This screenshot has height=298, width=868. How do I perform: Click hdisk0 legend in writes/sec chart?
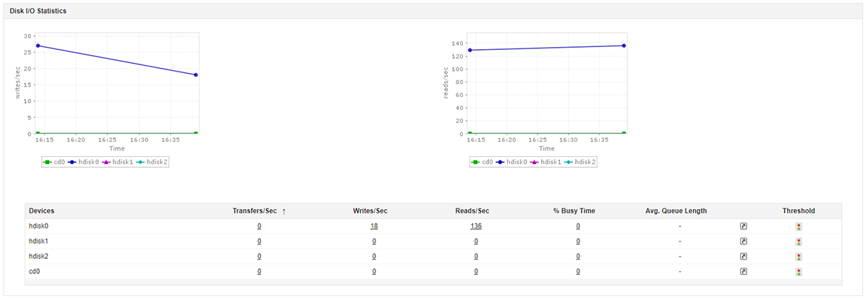coord(84,162)
